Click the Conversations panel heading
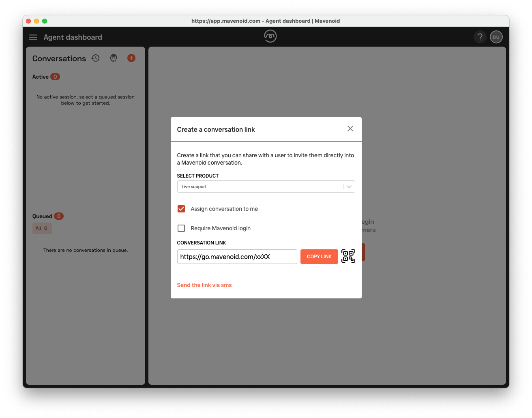This screenshot has width=532, height=418. click(59, 58)
